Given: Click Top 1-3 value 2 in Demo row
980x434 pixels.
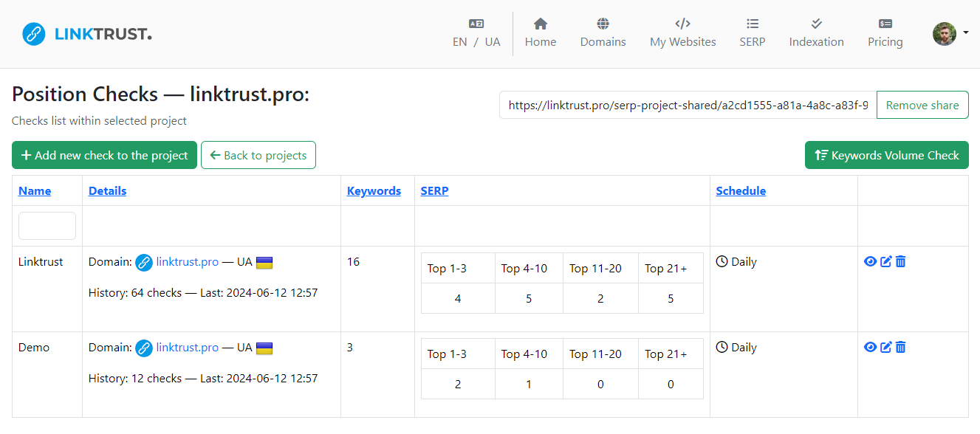Looking at the screenshot, I should (x=458, y=385).
